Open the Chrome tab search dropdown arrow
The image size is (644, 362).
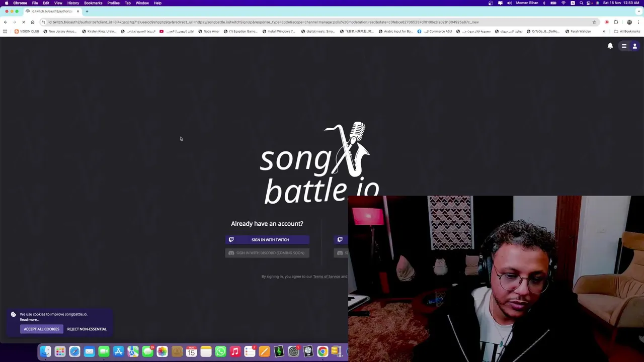[638, 11]
